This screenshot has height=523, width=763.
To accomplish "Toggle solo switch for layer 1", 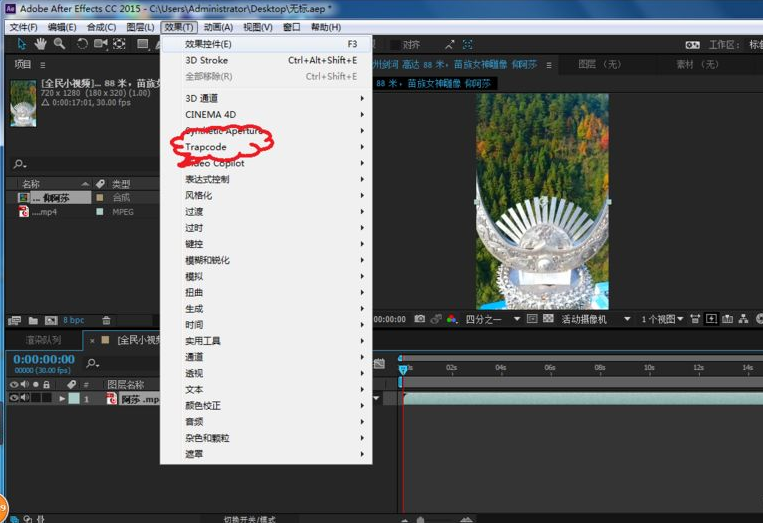I will [x=36, y=398].
